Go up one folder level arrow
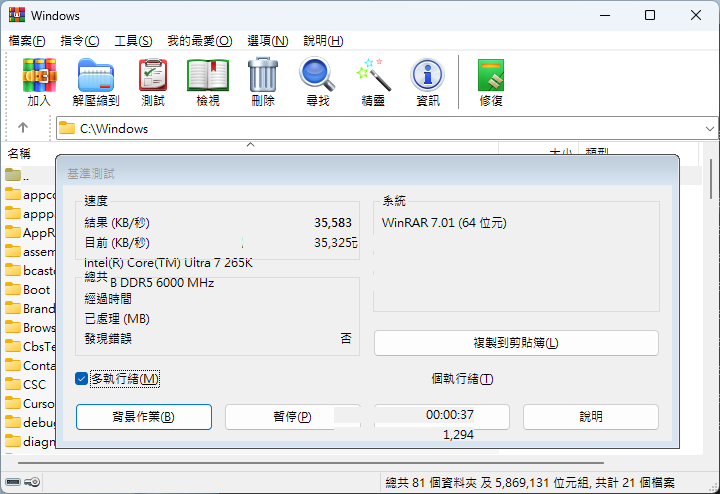The height and width of the screenshot is (494, 720). coord(23,128)
